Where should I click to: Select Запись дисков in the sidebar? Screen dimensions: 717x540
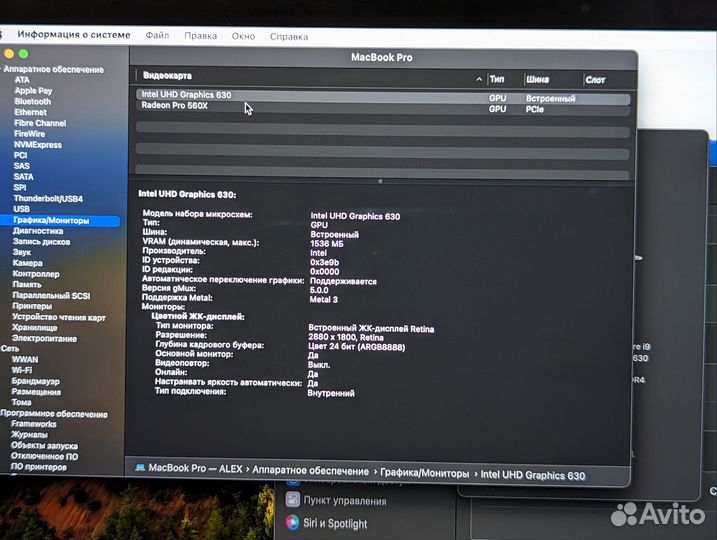click(x=42, y=241)
